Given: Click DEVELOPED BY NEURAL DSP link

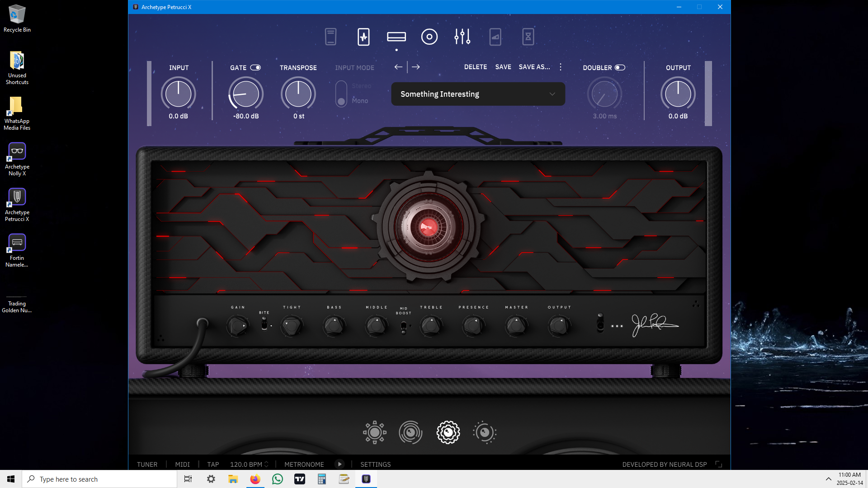Looking at the screenshot, I should click(664, 464).
